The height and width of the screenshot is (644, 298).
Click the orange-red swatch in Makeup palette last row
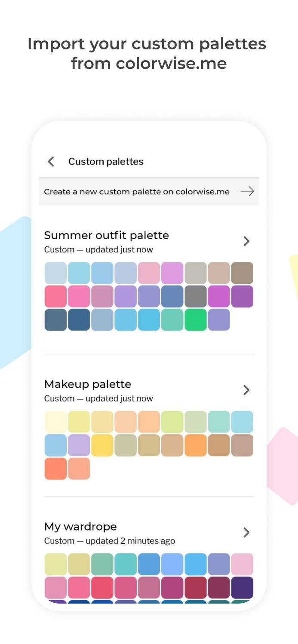click(x=55, y=468)
